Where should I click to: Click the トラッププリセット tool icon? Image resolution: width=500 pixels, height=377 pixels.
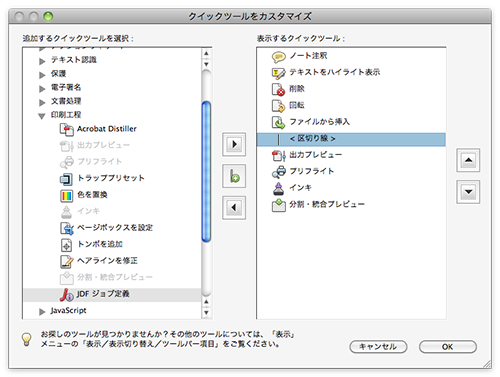66,179
